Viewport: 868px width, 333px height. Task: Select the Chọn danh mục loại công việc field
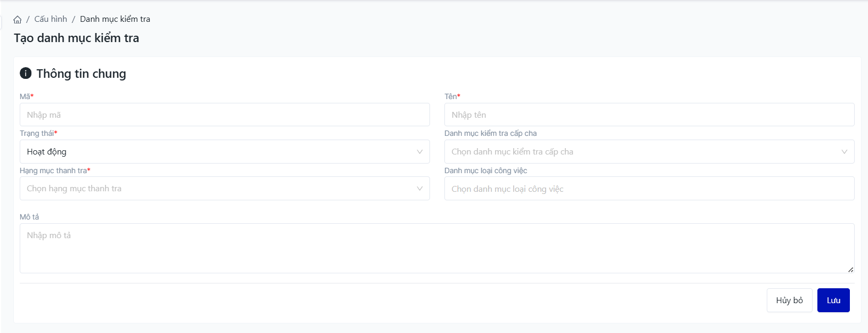(649, 189)
